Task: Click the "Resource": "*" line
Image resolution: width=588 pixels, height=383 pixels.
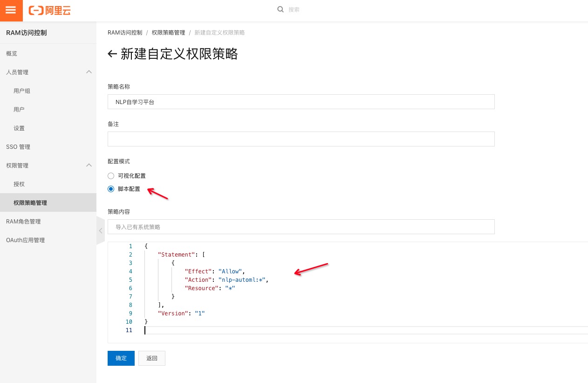Action: coord(210,288)
